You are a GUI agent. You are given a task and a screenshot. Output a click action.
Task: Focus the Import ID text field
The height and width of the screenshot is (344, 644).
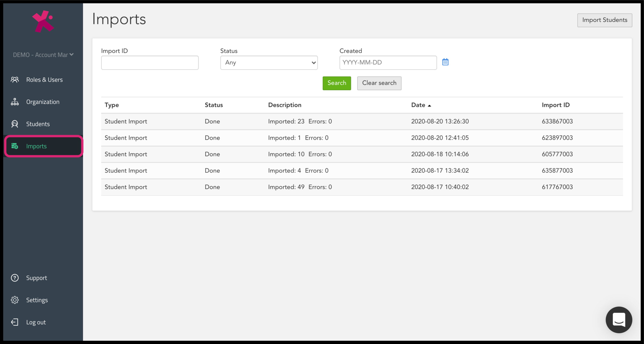150,63
